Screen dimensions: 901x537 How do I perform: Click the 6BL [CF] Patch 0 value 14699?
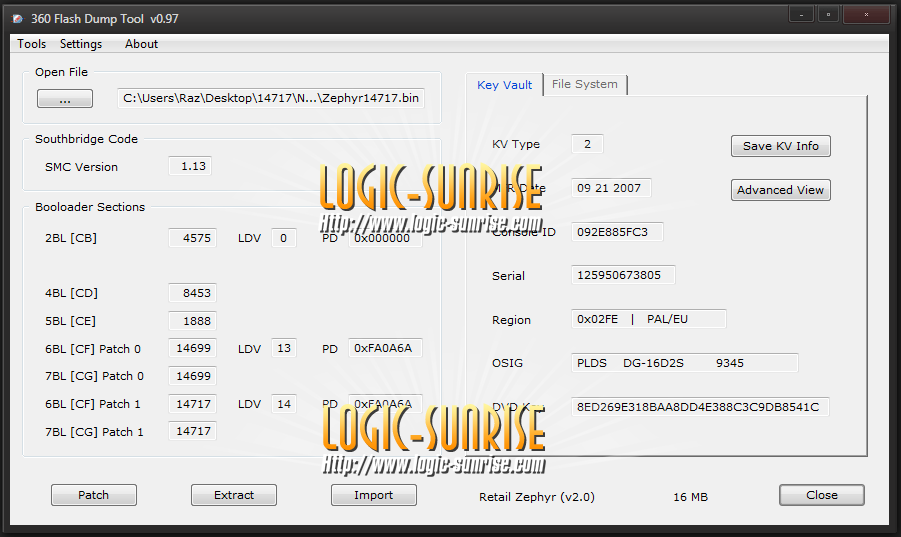tap(192, 348)
